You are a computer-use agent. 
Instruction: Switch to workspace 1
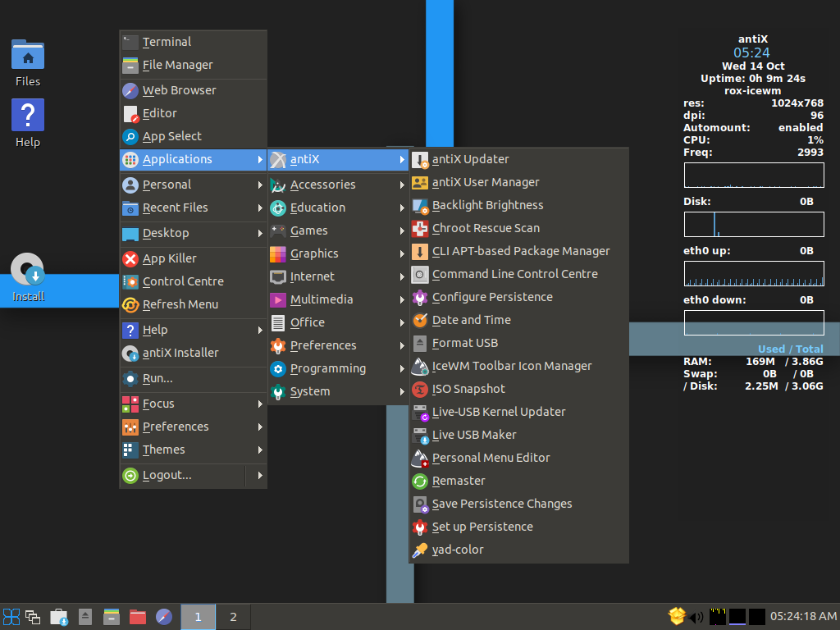point(199,617)
